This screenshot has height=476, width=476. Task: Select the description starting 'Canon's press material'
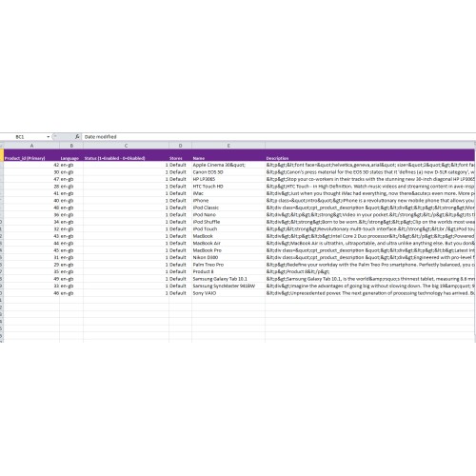pyautogui.click(x=370, y=172)
